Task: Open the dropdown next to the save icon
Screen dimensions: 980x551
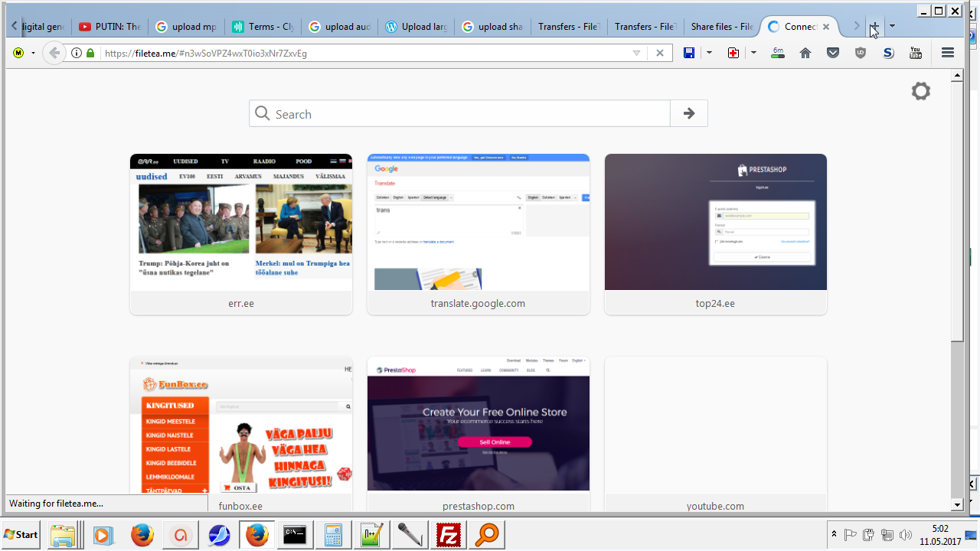Action: pyautogui.click(x=710, y=53)
